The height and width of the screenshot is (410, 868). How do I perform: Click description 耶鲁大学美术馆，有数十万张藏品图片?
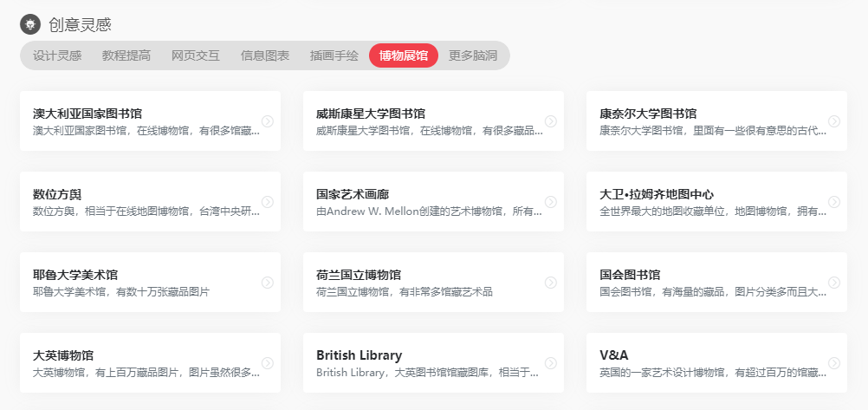[x=121, y=292]
